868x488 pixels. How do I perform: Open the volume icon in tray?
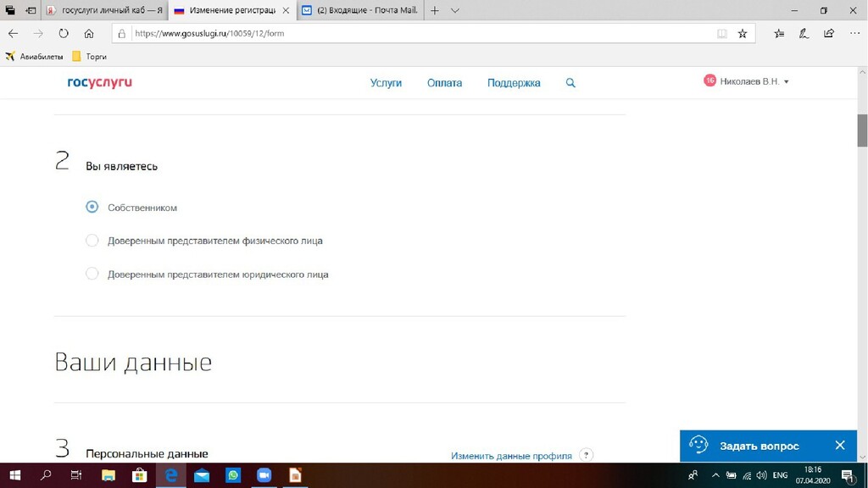point(762,475)
